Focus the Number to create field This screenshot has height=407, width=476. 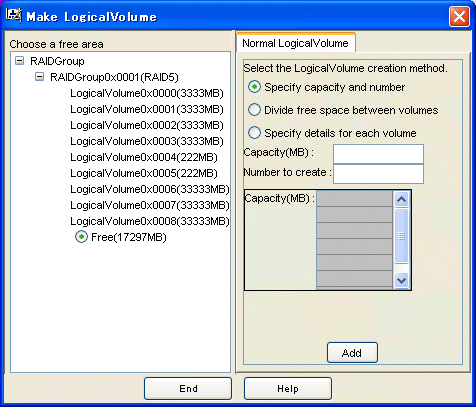(378, 174)
